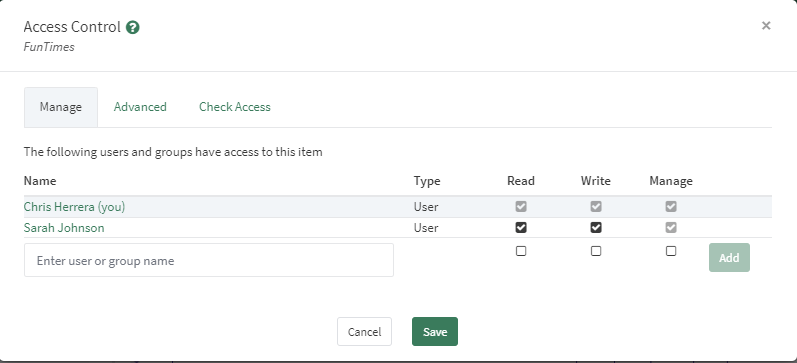Enable Write checkbox for new user entry
The height and width of the screenshot is (363, 797).
(x=596, y=251)
